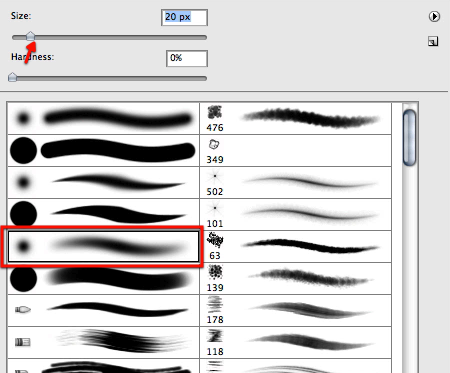Viewport: 450px width, 373px height.
Task: Choose brush preset 502
Action: [295, 183]
